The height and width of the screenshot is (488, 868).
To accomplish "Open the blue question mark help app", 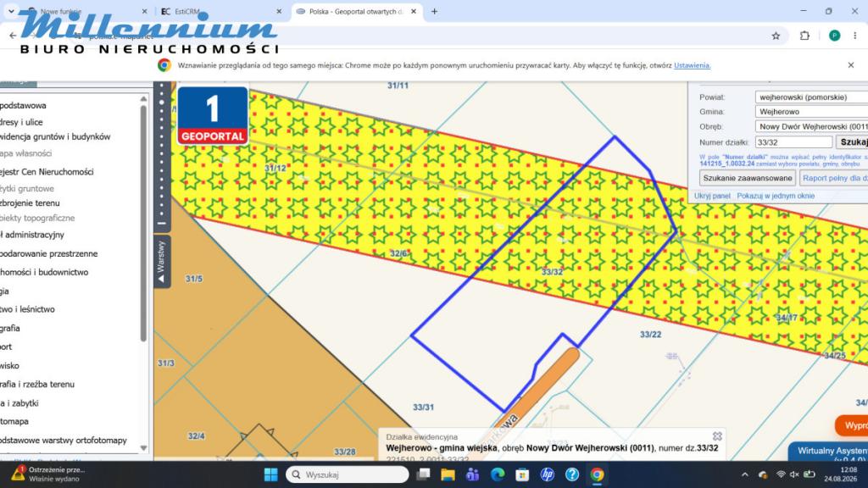I will [572, 474].
